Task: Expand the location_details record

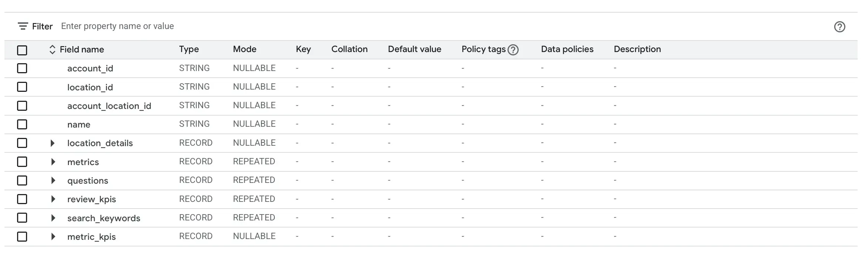Action: (x=53, y=143)
